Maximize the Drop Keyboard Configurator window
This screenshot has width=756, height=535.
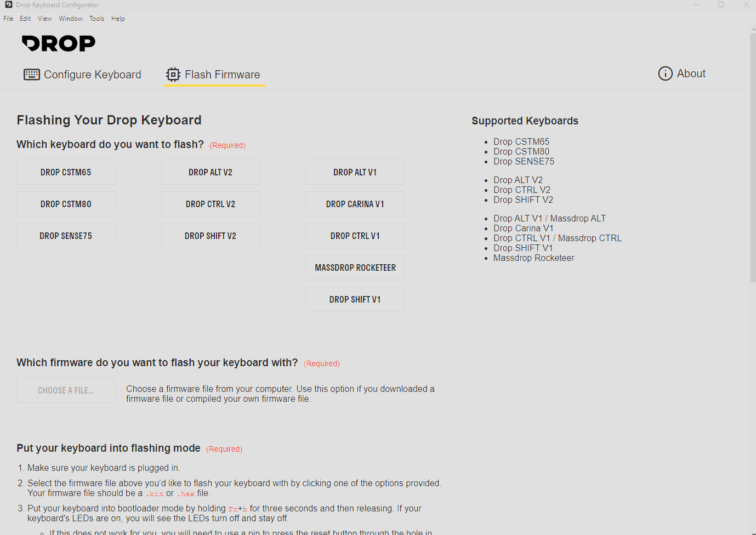click(x=721, y=5)
